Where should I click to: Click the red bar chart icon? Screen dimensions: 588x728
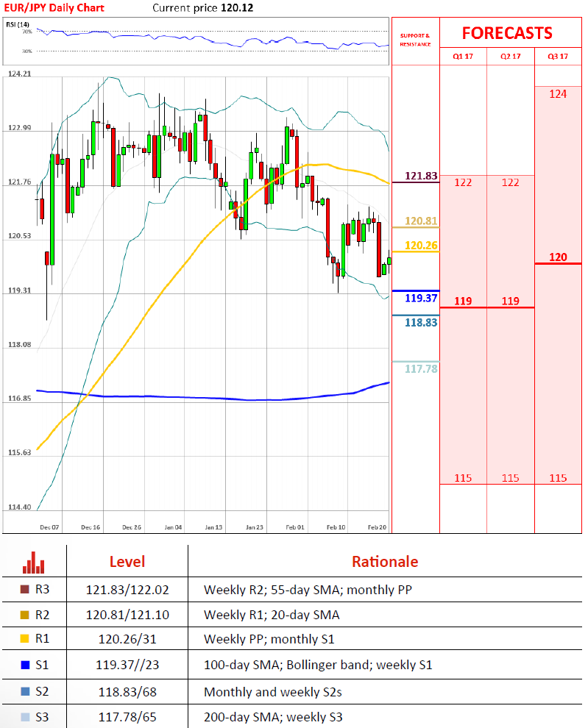33,563
